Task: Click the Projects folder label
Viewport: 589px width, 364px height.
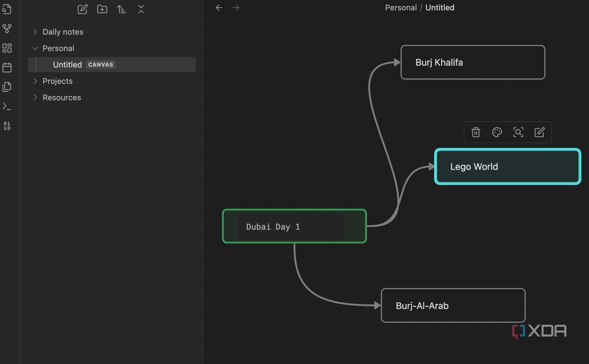Action: pyautogui.click(x=57, y=81)
